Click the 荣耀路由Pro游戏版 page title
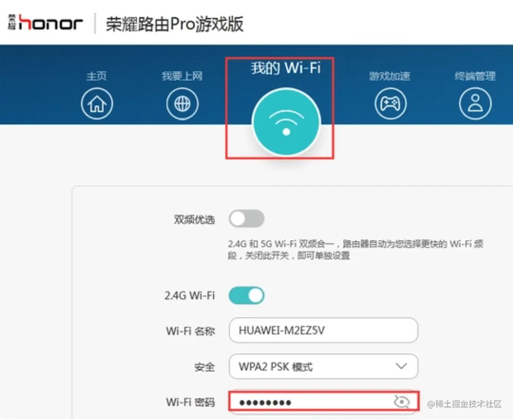Screen dimensions: 513x420 tap(175, 24)
